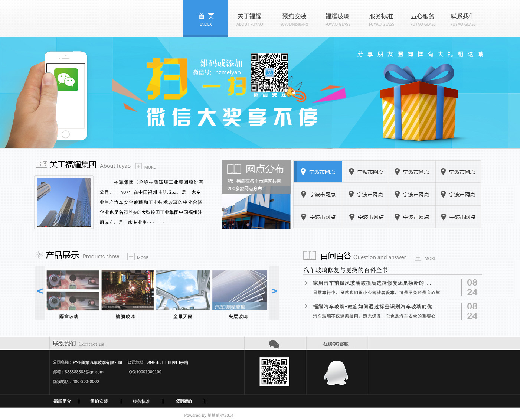Screen dimensions: 520x420
Task: Click QQ number 10001000100
Action: pos(149,372)
